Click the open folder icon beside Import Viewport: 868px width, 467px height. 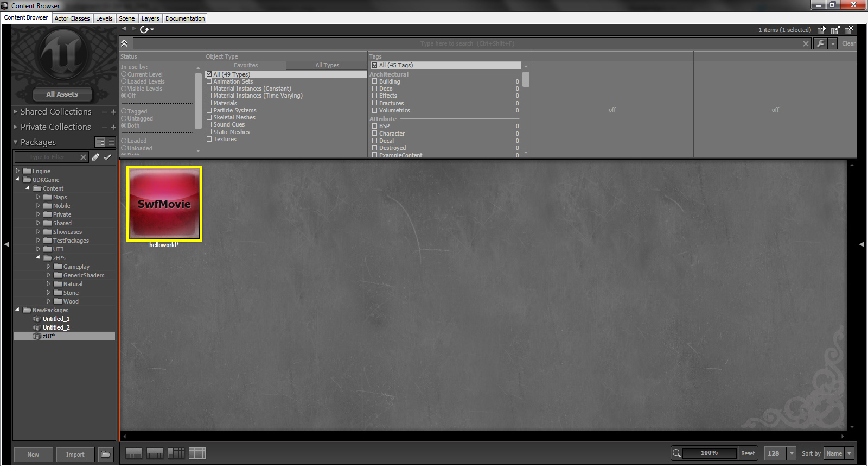[x=106, y=455]
